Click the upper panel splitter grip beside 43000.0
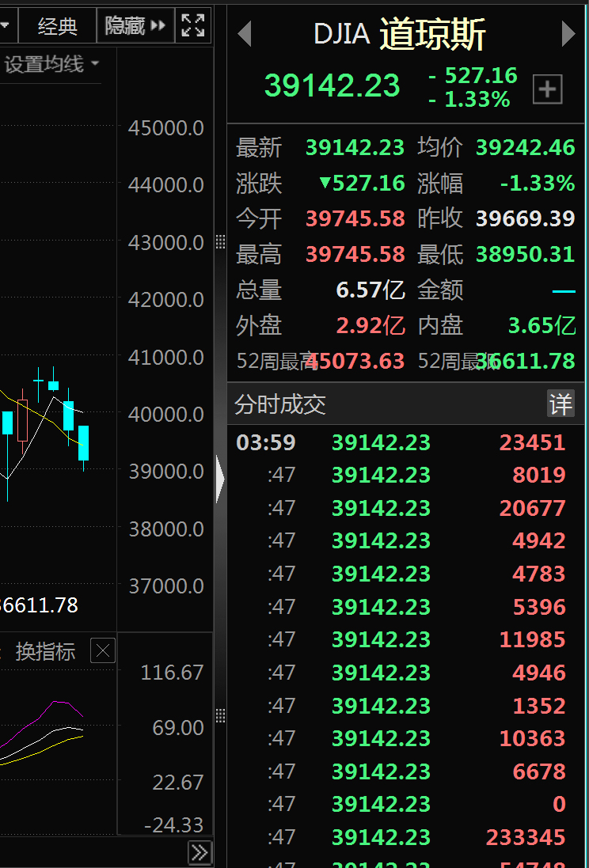Viewport: 589px width, 868px height. [220, 242]
